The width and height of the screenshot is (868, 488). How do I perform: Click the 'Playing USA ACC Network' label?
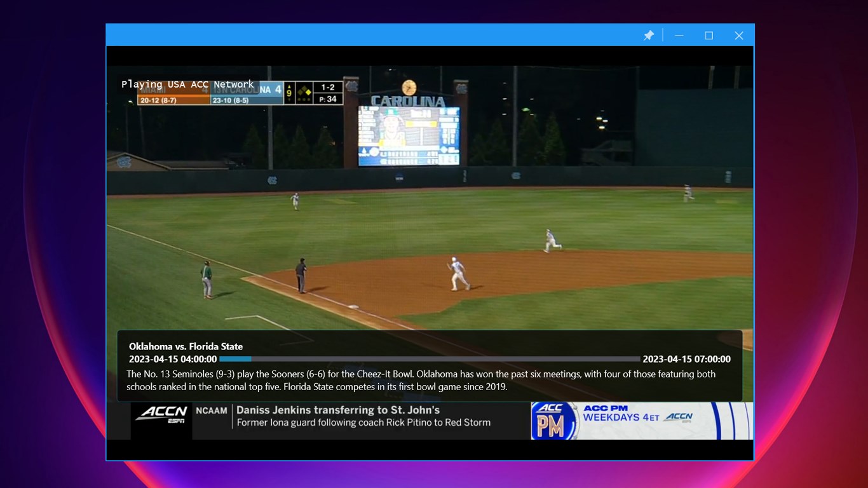point(188,83)
